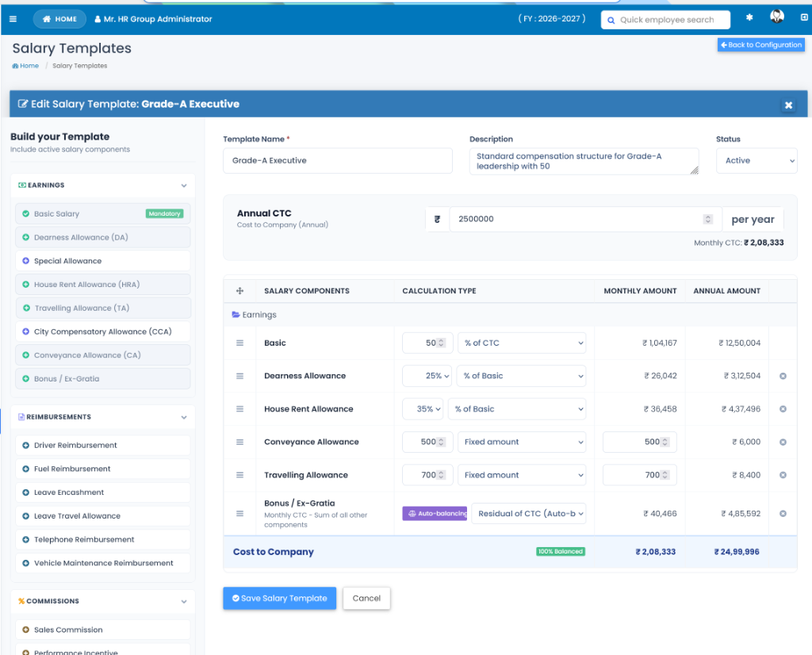Viewport: 812px width, 655px height.
Task: Remove House Rent Allowance row
Action: (x=783, y=409)
